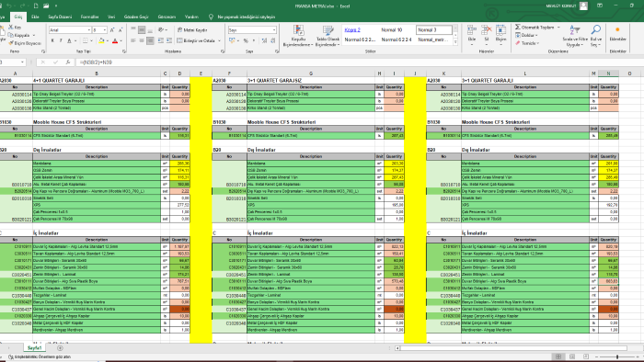Screen dimensions: 644x362
Task: Click the increase decimal icon
Action: [x=264, y=40]
